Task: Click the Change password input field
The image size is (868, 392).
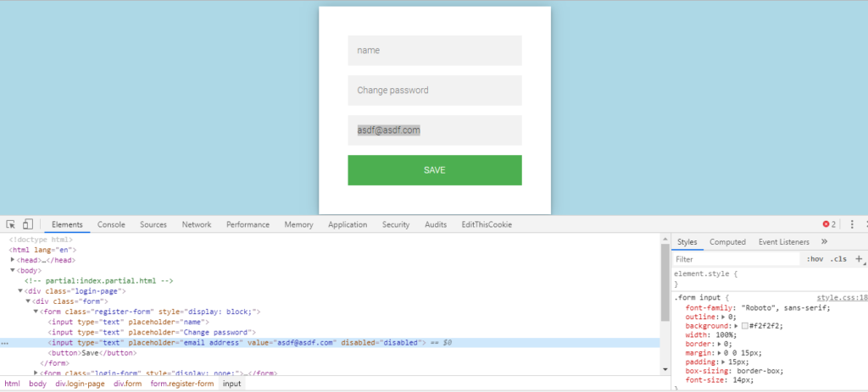Action: coord(434,91)
